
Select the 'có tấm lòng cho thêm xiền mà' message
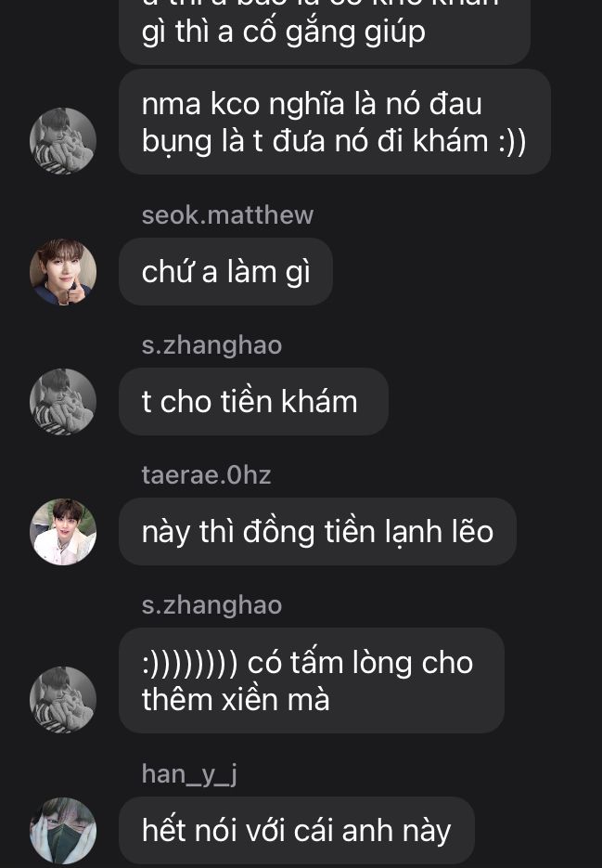point(312,680)
